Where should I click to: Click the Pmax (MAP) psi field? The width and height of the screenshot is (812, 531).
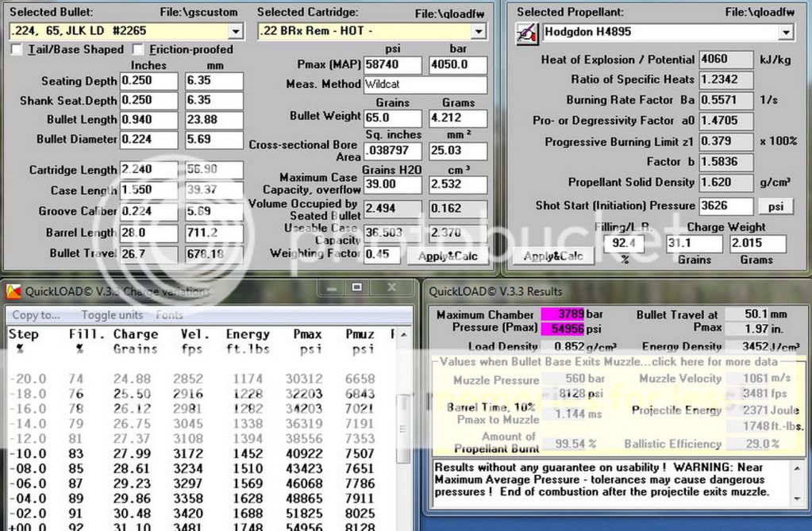pos(393,65)
